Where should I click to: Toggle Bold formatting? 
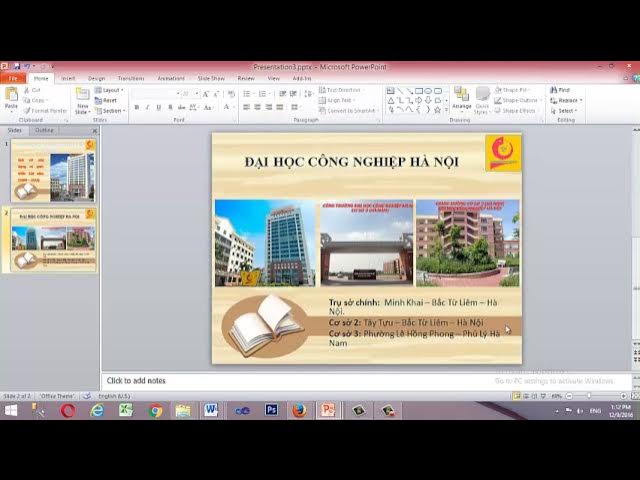point(137,107)
